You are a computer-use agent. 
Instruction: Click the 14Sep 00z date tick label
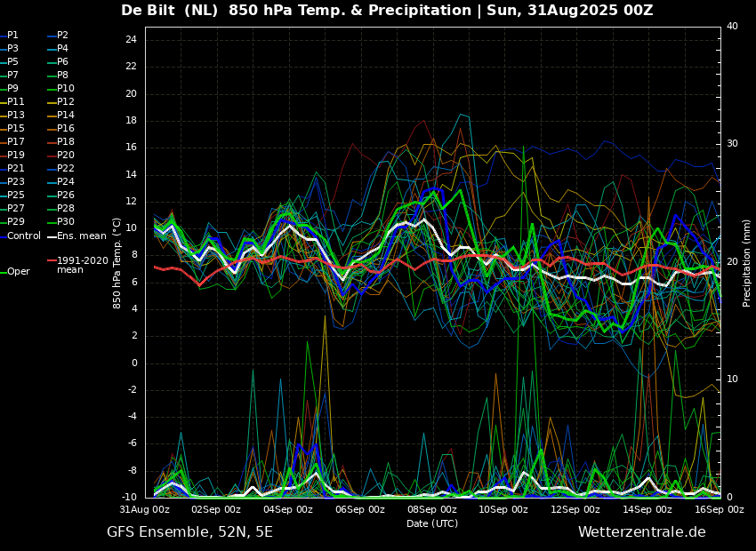647,510
